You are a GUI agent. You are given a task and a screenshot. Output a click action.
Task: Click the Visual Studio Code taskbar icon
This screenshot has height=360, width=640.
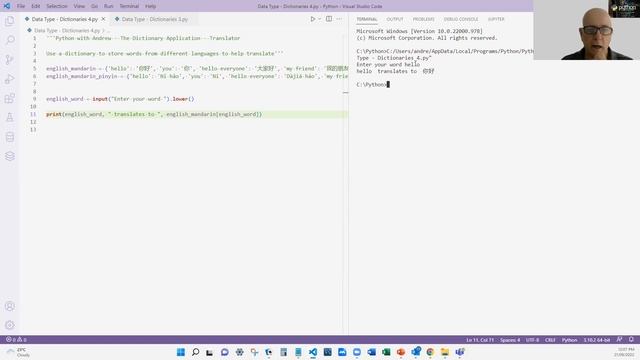coord(313,352)
